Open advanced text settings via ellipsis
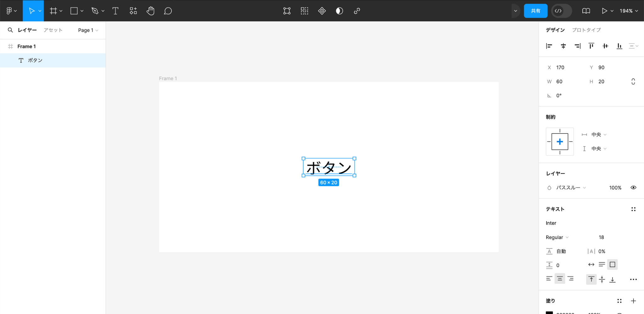The image size is (644, 314). 633,279
